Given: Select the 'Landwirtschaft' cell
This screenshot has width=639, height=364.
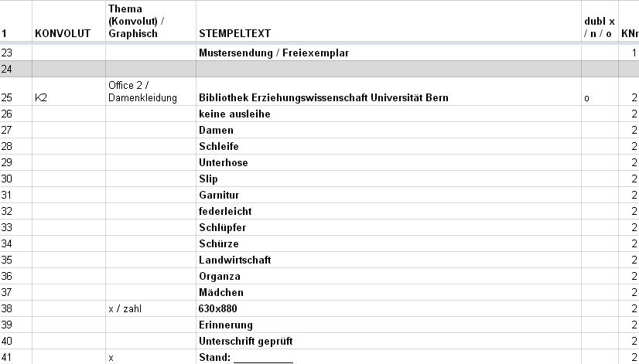Looking at the screenshot, I should click(388, 260).
